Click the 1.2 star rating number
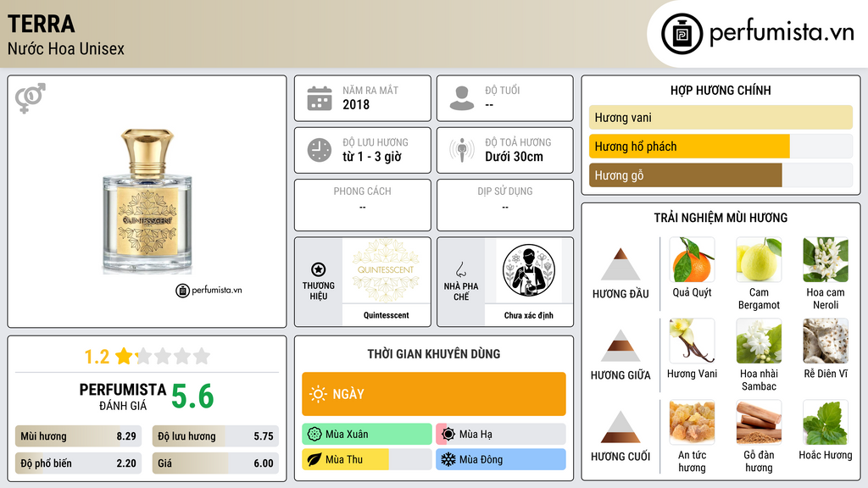Screen dimensions: 868x488 (97, 357)
